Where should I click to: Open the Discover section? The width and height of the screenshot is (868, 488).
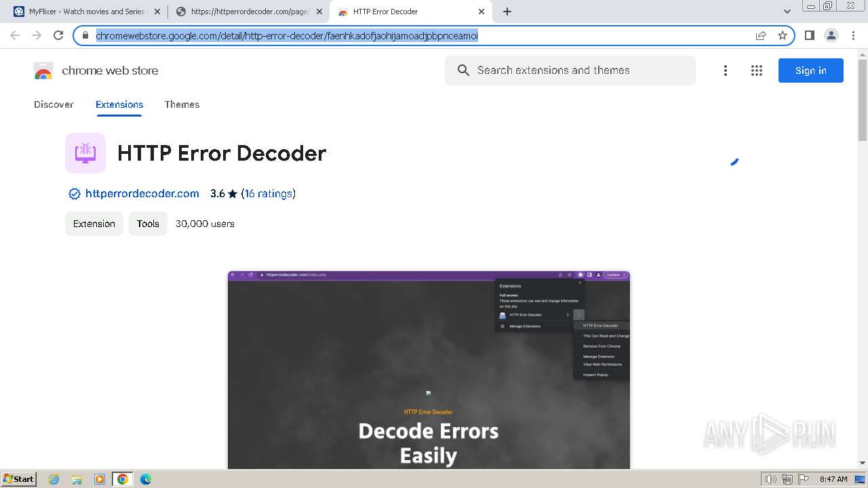pos(54,104)
